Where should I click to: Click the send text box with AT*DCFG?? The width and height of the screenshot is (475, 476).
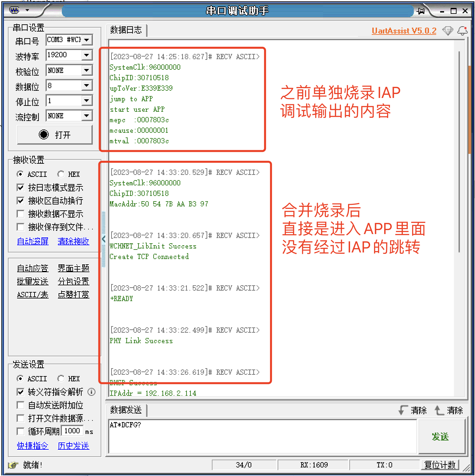pos(262,436)
